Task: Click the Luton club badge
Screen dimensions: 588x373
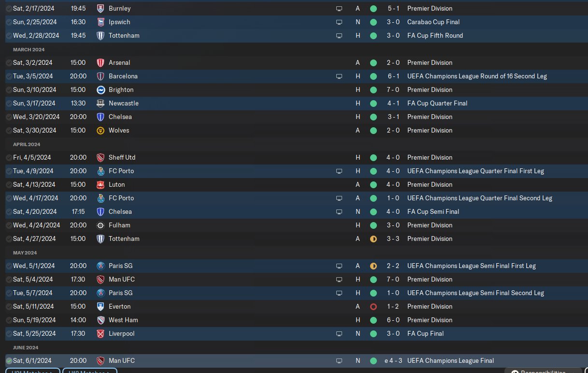Action: click(100, 184)
